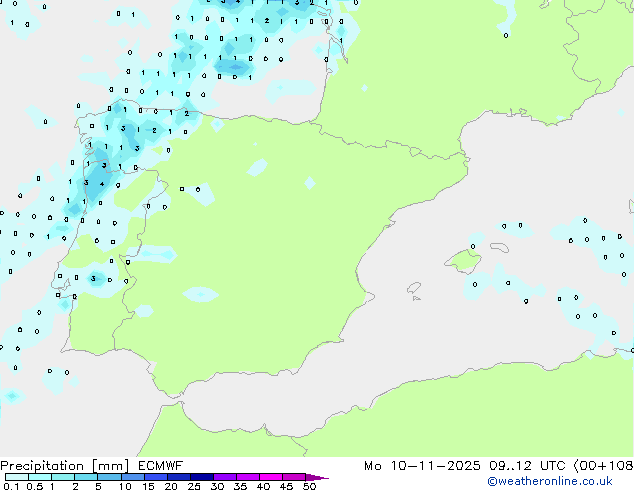Select the 45–50 mm legend color swatch
This screenshot has height=490, width=634.
pos(294,477)
